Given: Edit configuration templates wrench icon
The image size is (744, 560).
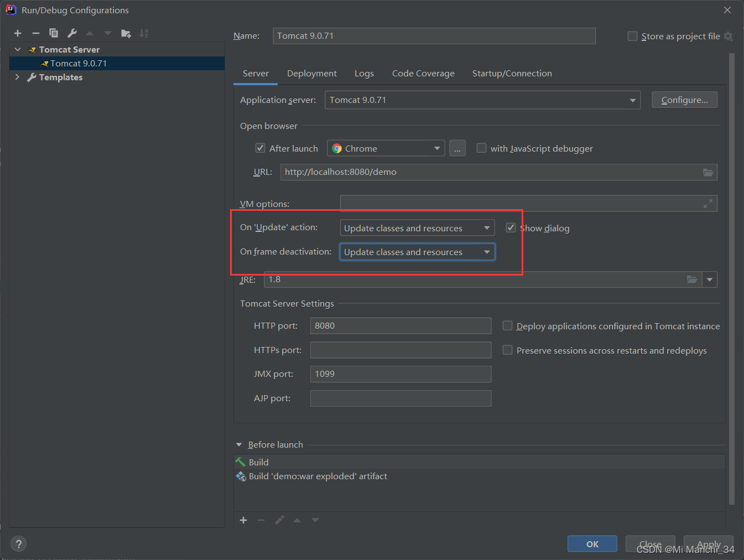Looking at the screenshot, I should pos(72,33).
